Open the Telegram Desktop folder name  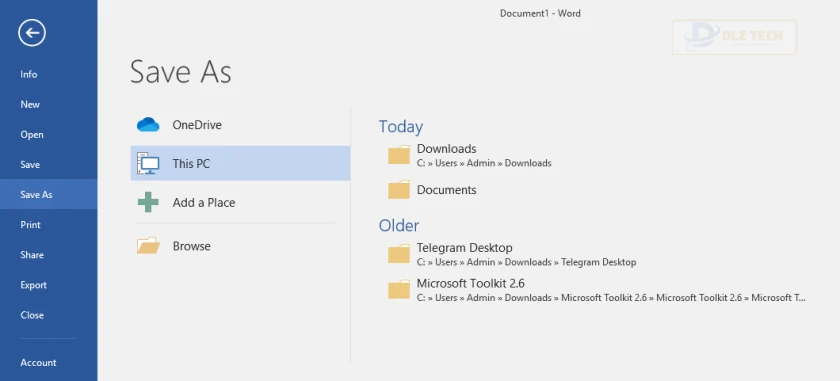464,248
